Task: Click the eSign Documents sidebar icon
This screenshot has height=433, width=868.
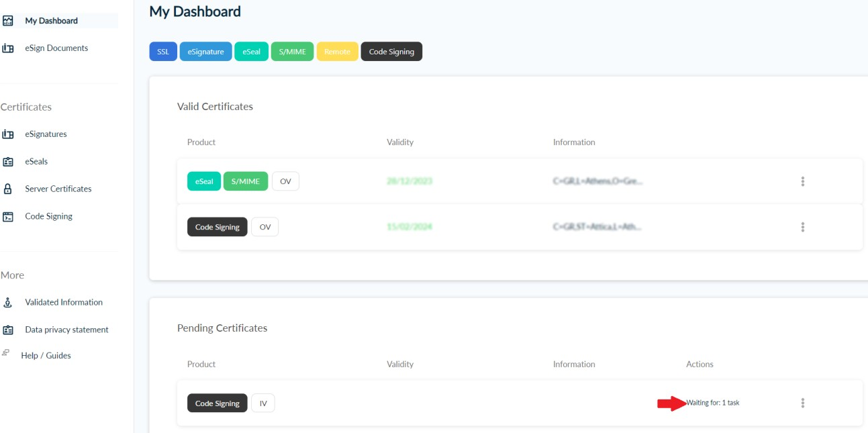Action: pyautogui.click(x=8, y=48)
